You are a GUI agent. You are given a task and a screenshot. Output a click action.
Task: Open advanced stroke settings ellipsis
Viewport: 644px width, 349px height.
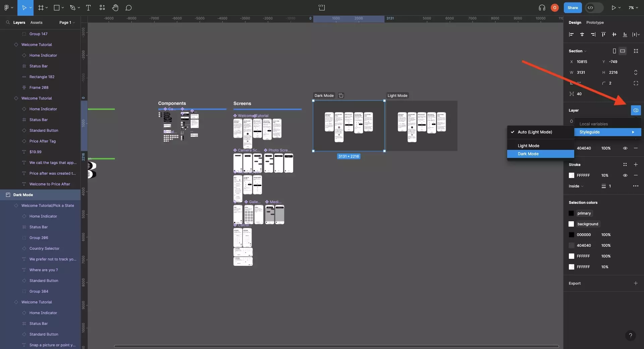click(x=636, y=186)
